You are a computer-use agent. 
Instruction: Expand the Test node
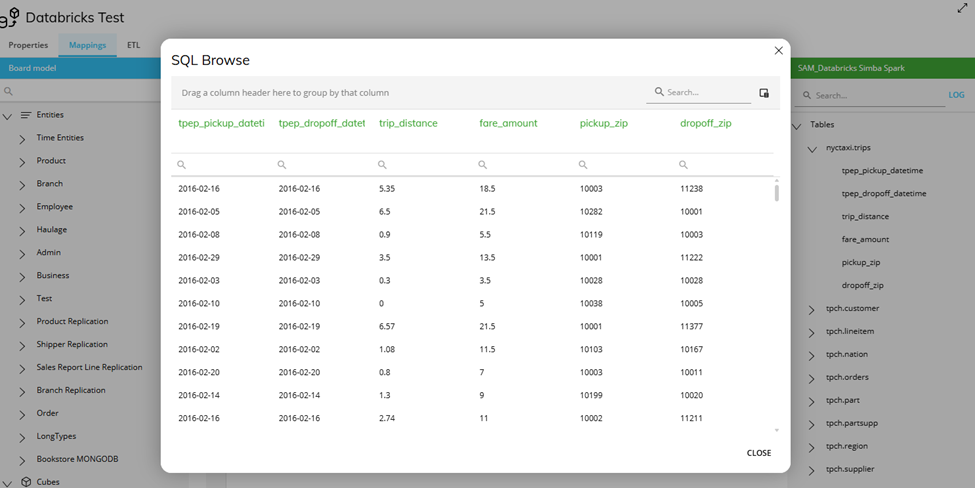pyautogui.click(x=22, y=300)
